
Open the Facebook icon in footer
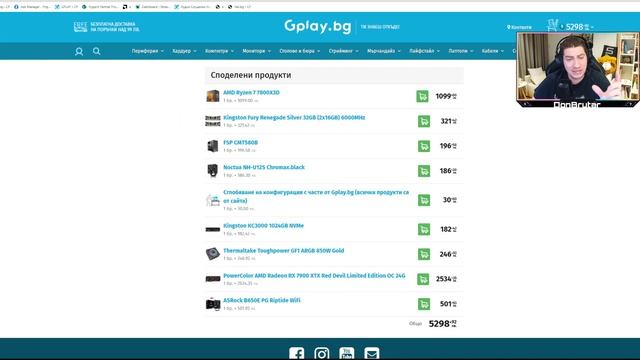(x=297, y=353)
